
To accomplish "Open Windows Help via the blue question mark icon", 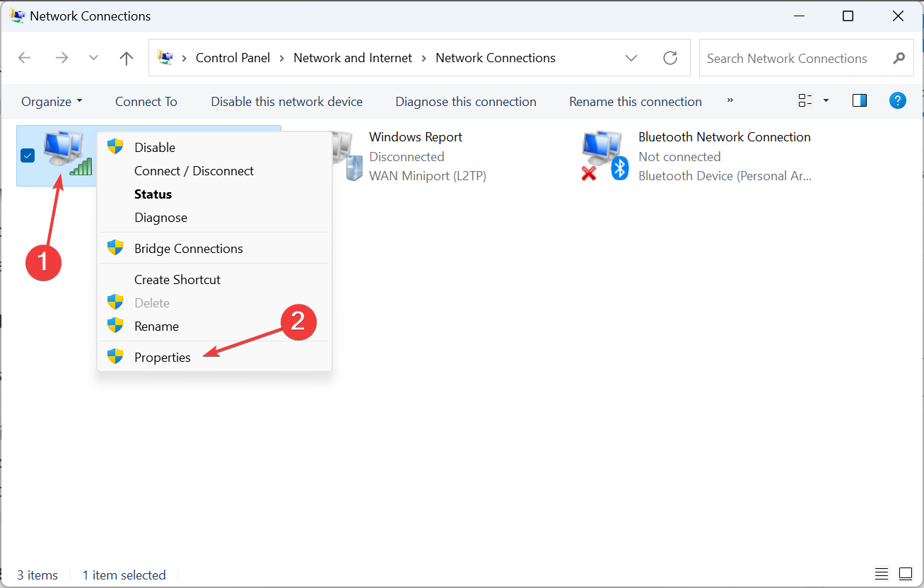I will tap(897, 100).
